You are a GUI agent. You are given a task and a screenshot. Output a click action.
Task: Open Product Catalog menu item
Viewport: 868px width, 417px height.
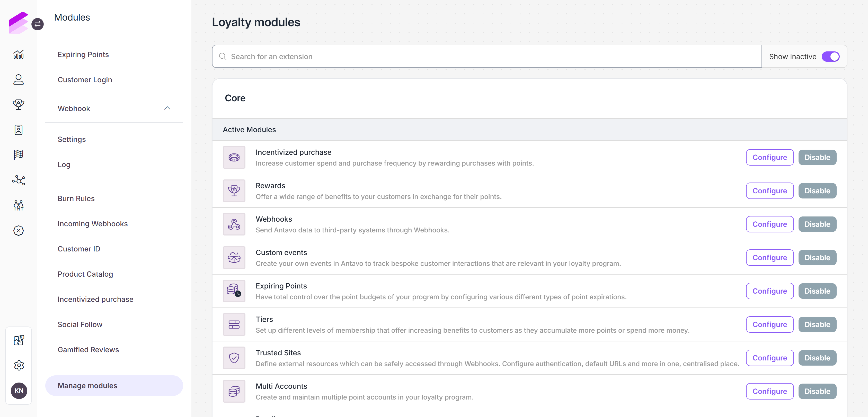[85, 274]
